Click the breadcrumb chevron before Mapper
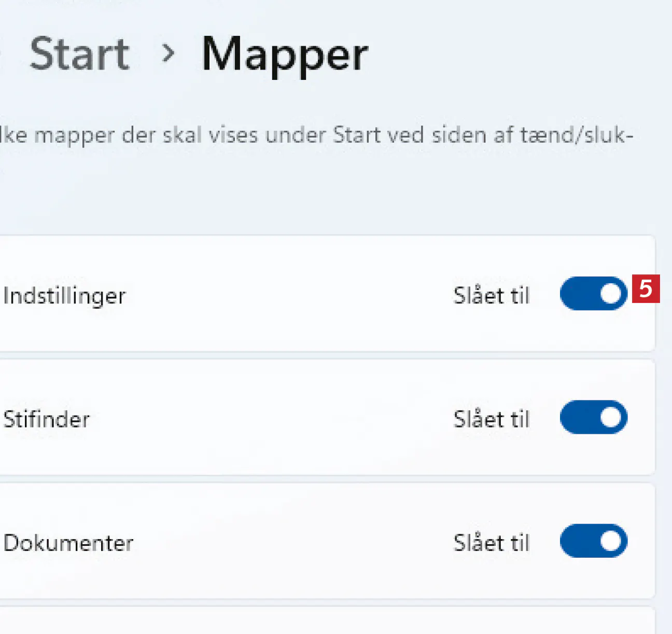Screen dimensions: 672x634 coord(167,53)
